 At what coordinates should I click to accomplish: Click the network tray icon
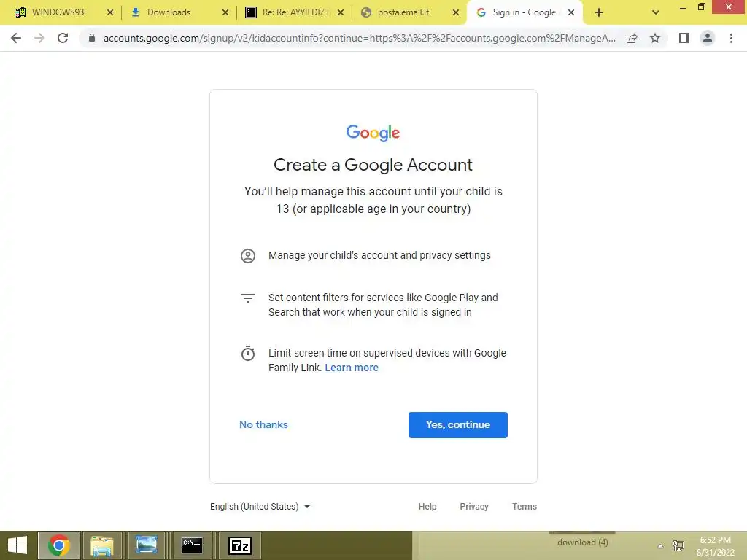pos(678,545)
